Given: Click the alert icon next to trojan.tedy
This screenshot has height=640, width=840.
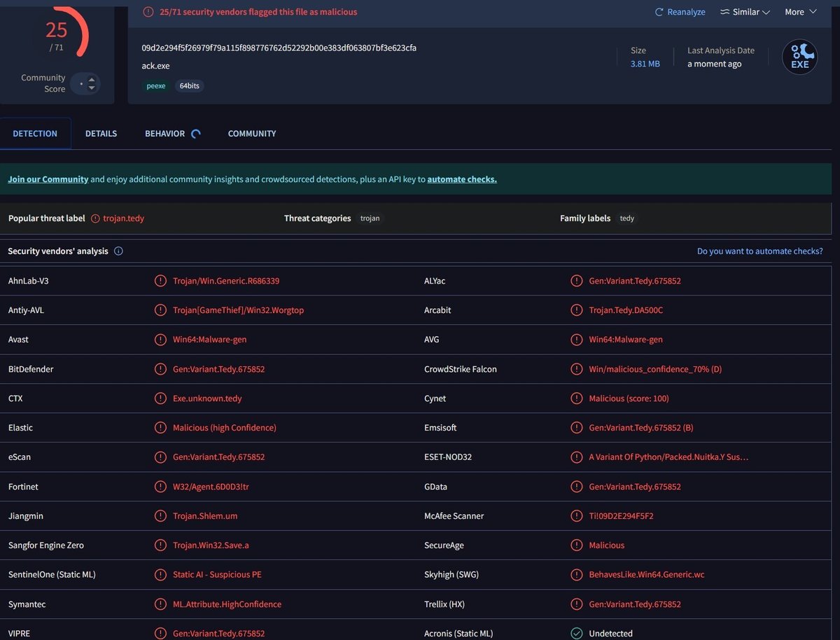Looking at the screenshot, I should click(95, 218).
